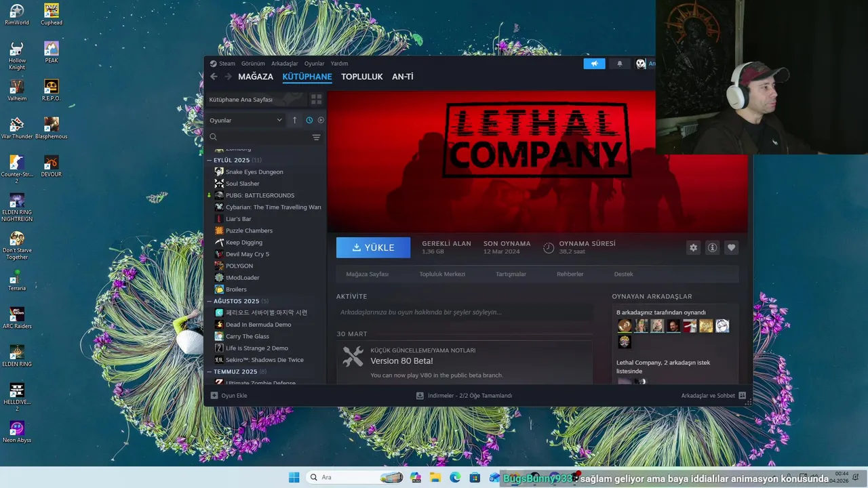The height and width of the screenshot is (488, 868).
Task: Select the Terraria desktop icon
Action: (17, 280)
